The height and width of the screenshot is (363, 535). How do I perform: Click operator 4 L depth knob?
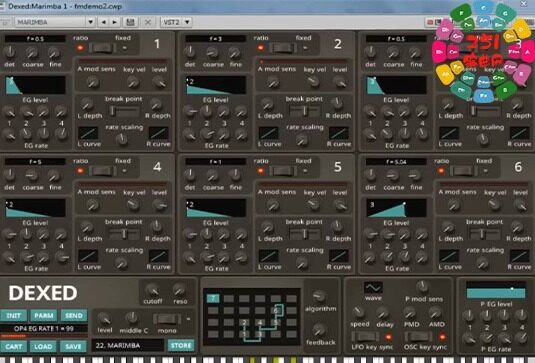coord(87,227)
